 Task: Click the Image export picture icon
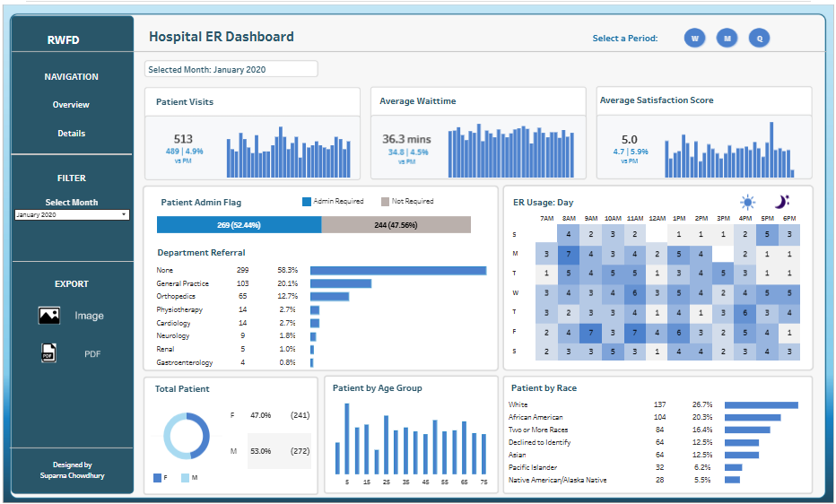click(49, 316)
